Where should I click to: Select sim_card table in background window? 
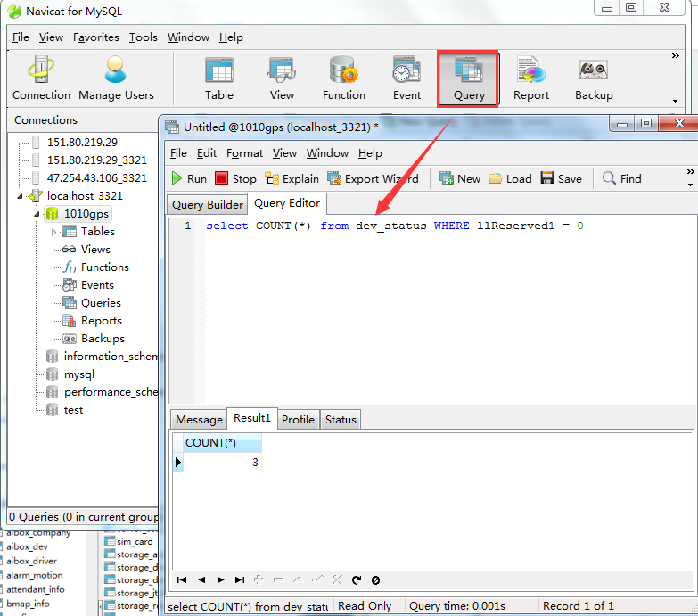[135, 542]
